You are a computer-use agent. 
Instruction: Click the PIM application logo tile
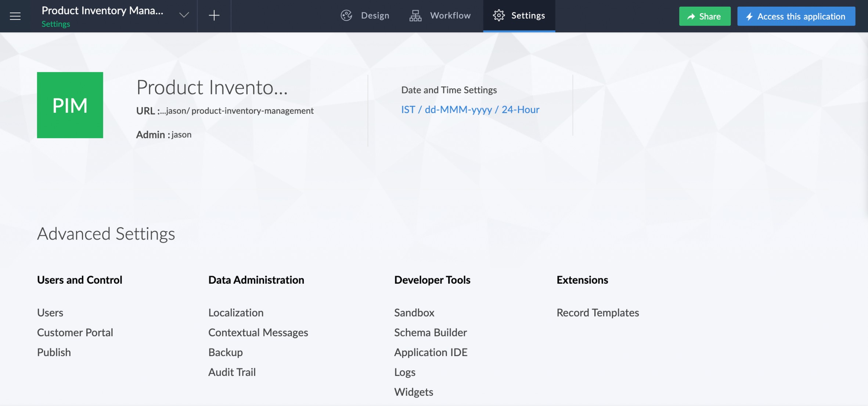coord(70,105)
